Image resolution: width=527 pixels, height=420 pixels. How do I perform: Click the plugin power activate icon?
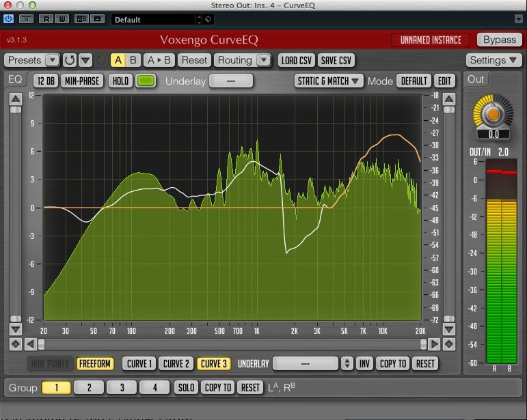pos(9,20)
